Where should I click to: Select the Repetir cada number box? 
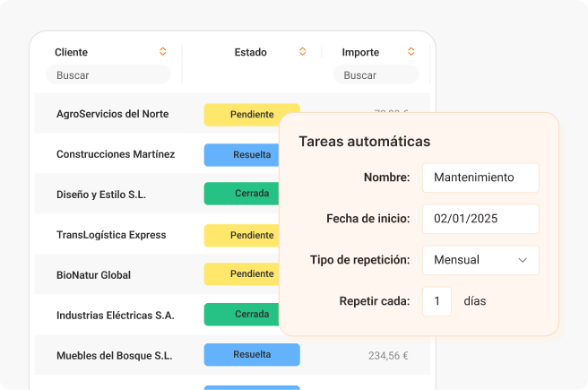[437, 301]
